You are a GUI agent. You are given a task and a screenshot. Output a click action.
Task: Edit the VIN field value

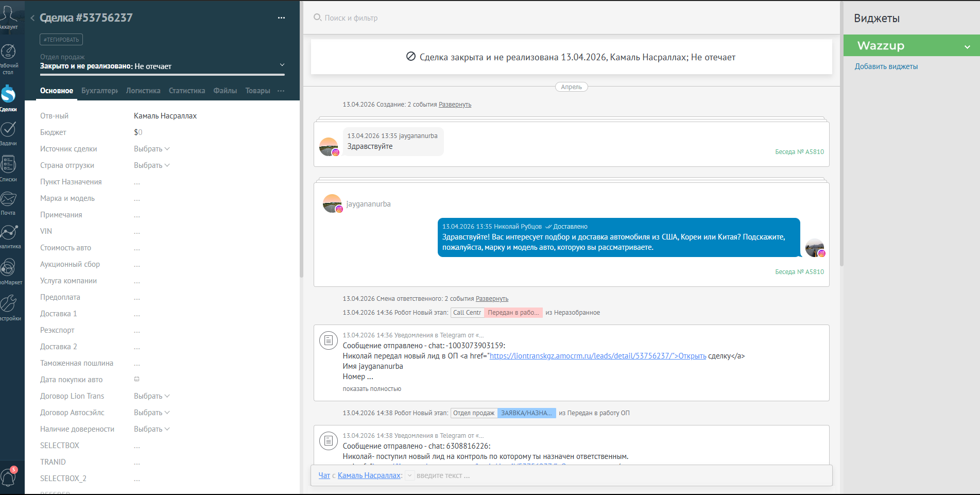[137, 232]
